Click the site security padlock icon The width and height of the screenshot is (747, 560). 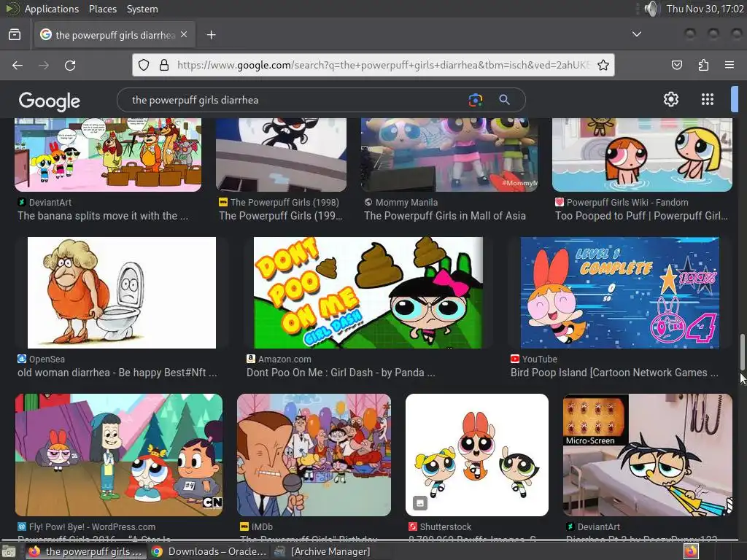click(x=164, y=65)
